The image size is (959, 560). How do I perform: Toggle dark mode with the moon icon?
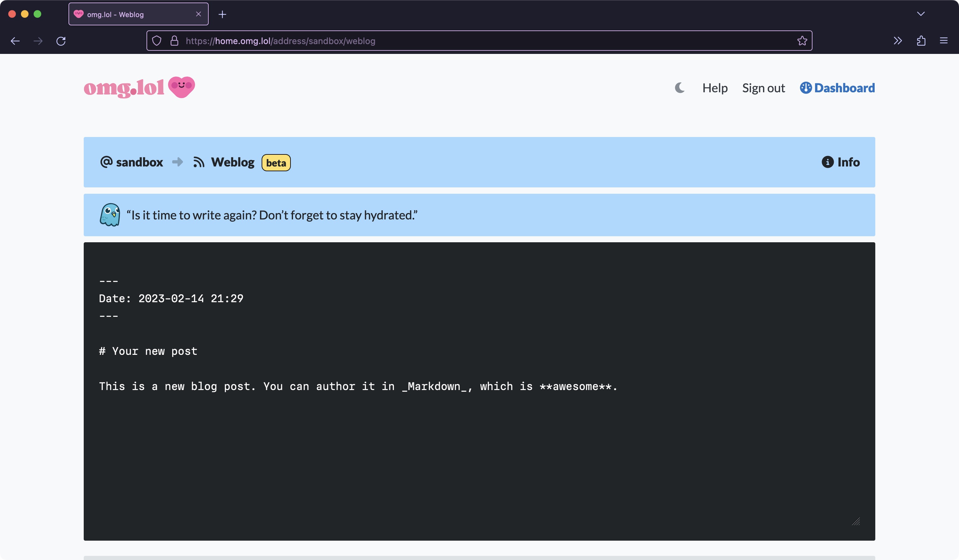pos(679,88)
